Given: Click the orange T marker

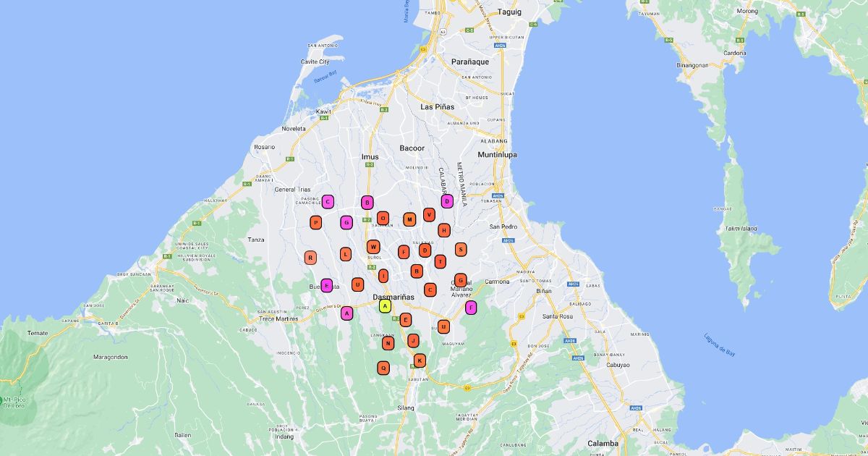Looking at the screenshot, I should coord(440,261).
